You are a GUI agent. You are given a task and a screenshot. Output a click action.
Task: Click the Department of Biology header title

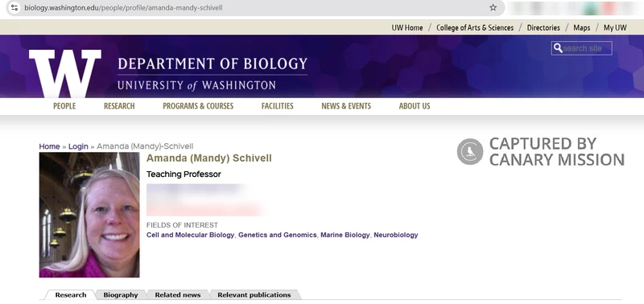213,64
